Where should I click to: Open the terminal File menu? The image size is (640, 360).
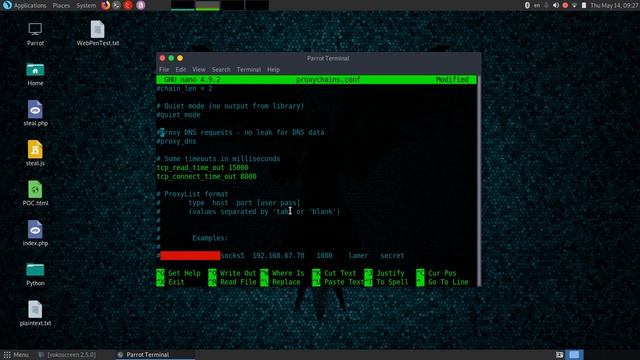tap(164, 70)
